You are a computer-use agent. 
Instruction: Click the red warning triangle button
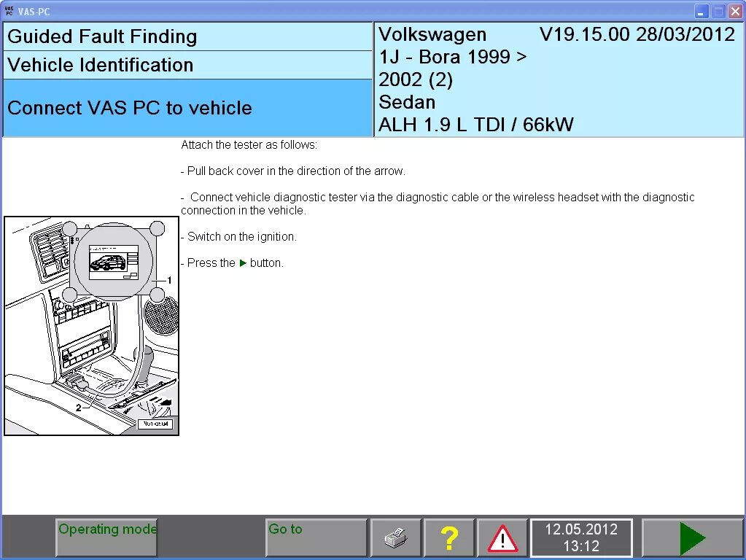(x=502, y=537)
